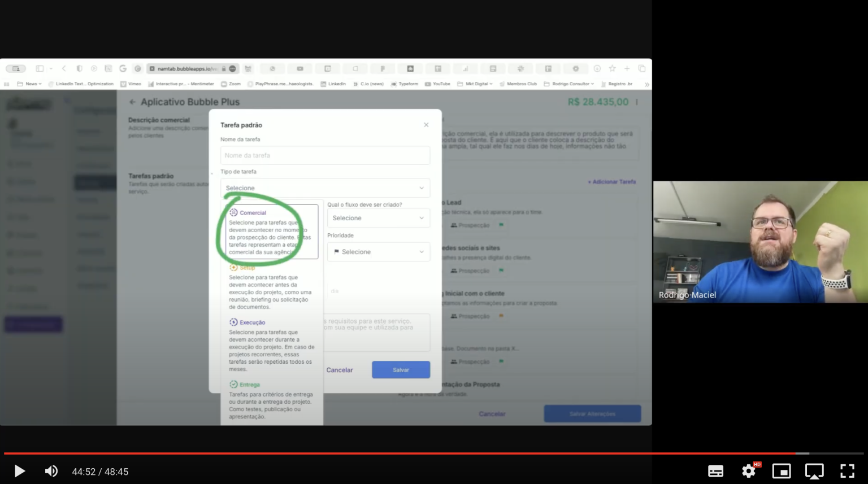Mute the video volume

tap(51, 470)
